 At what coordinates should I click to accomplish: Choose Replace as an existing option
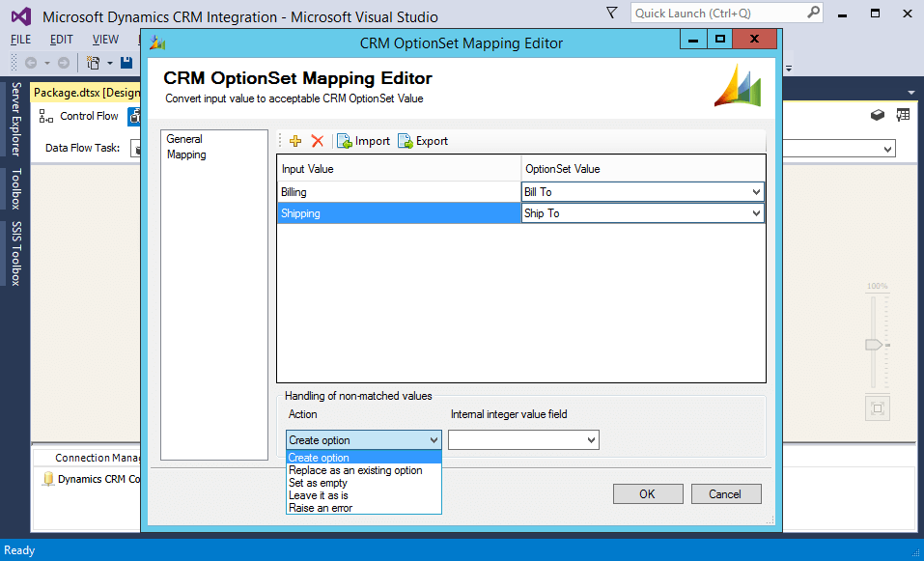(364, 470)
